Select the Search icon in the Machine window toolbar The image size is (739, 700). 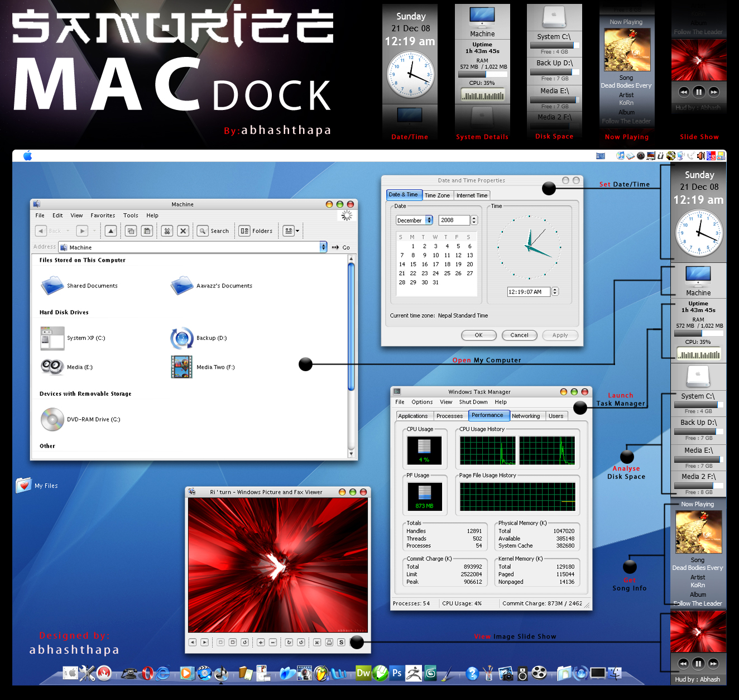(203, 231)
